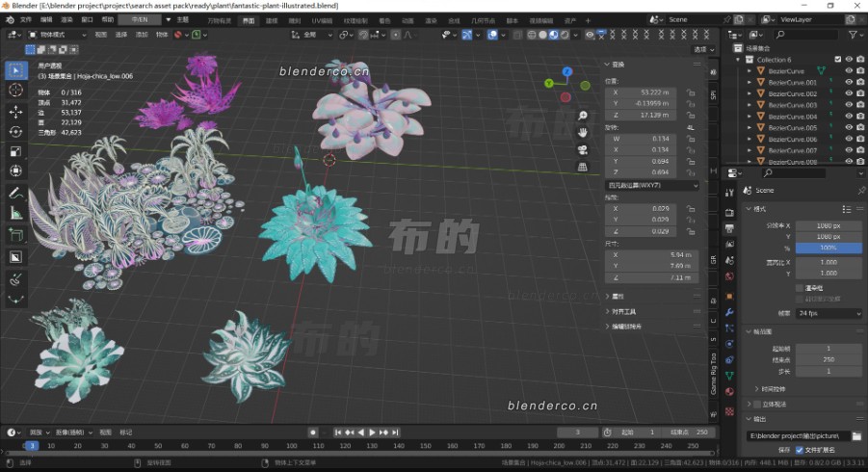Activate the Scale tool
This screenshot has width=868, height=472.
(x=16, y=151)
